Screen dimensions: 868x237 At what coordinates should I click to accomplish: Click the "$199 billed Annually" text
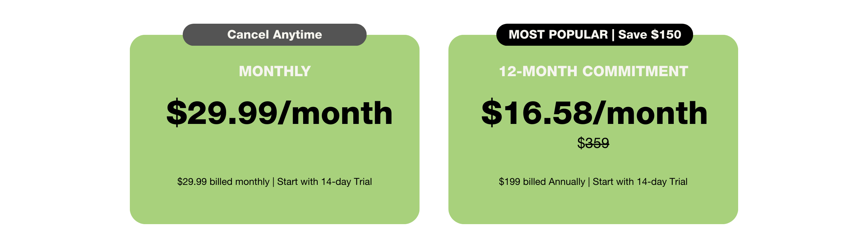[542, 182]
